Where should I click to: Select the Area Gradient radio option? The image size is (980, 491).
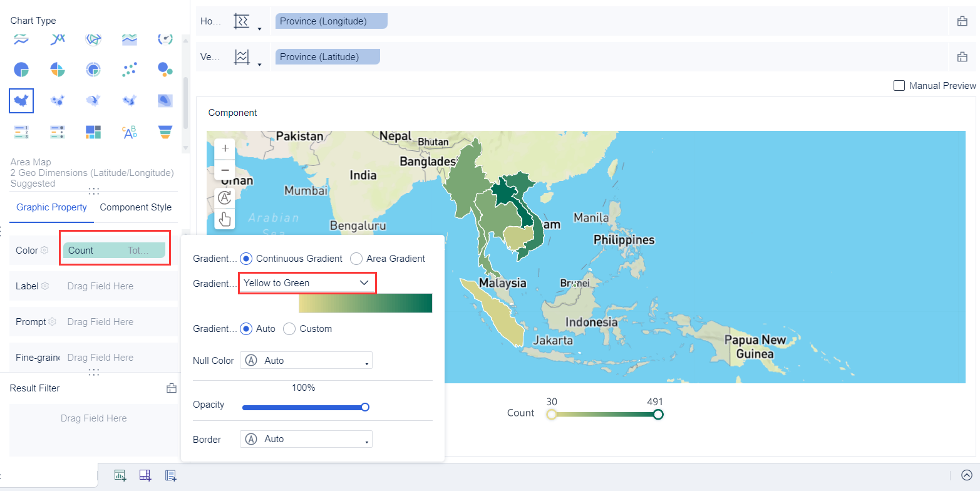356,259
